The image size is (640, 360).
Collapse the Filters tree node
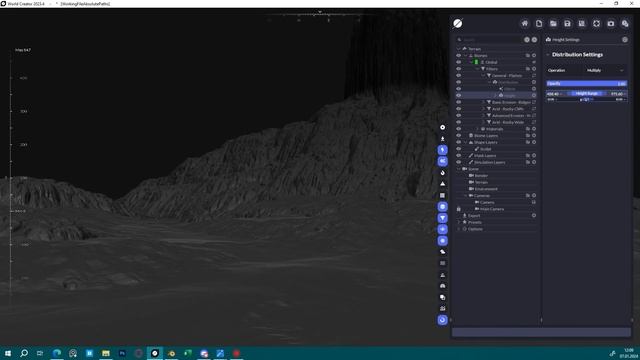(x=477, y=69)
